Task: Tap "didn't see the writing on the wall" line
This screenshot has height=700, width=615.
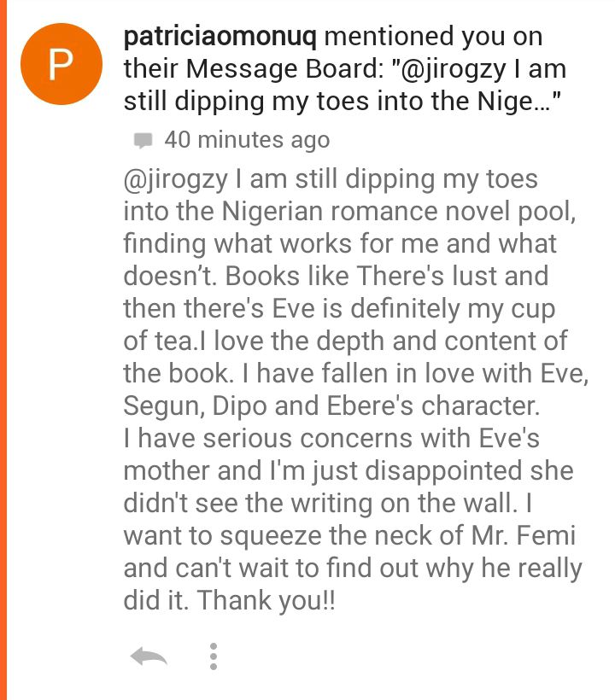Action: point(328,504)
